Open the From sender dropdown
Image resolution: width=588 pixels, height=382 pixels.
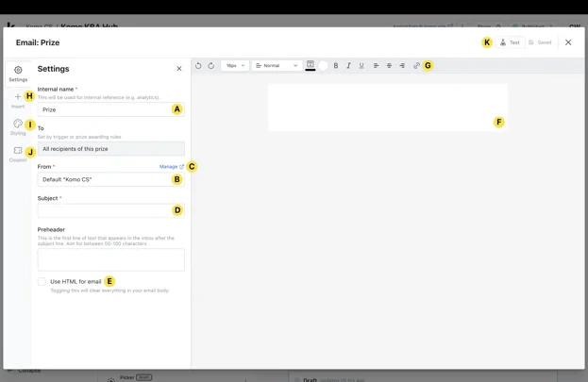[111, 179]
